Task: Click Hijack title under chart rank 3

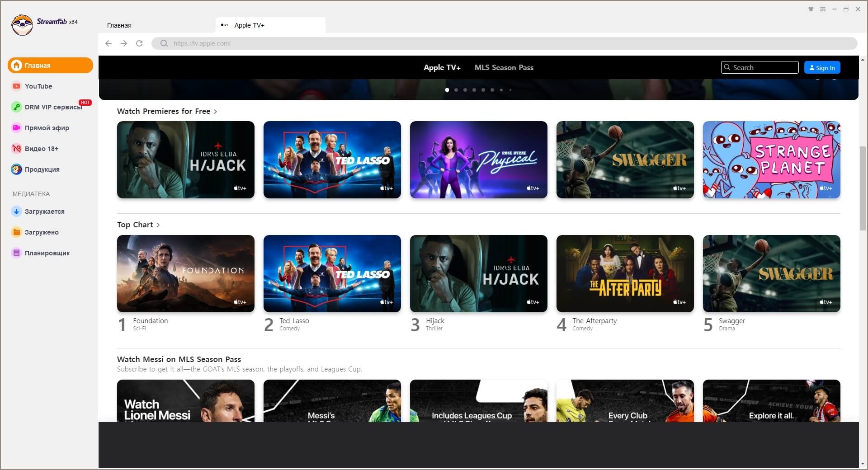Action: tap(435, 321)
